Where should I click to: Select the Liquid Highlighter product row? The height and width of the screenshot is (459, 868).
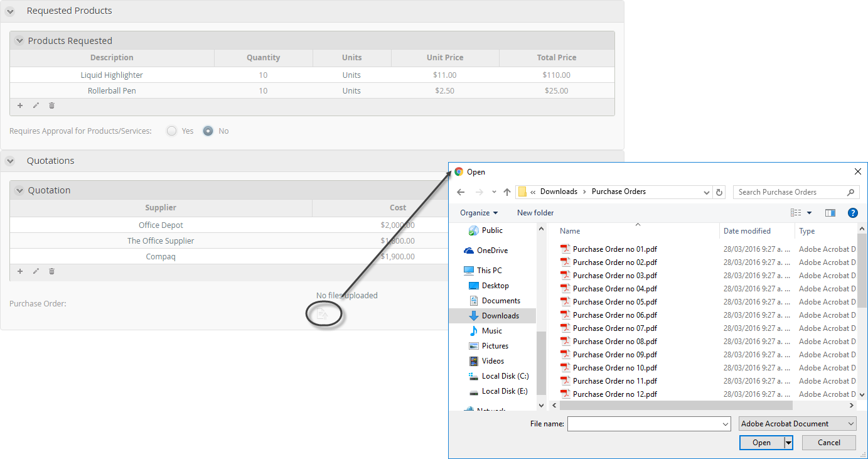312,75
